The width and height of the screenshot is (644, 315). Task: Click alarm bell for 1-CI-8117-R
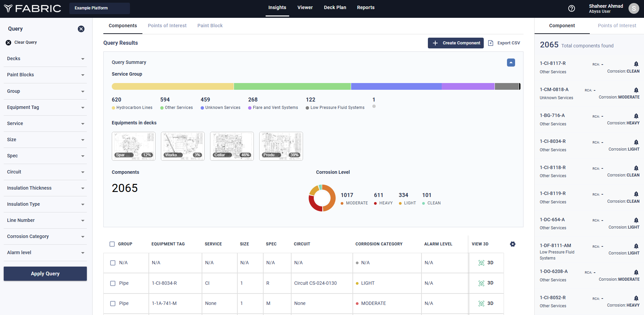point(636,64)
